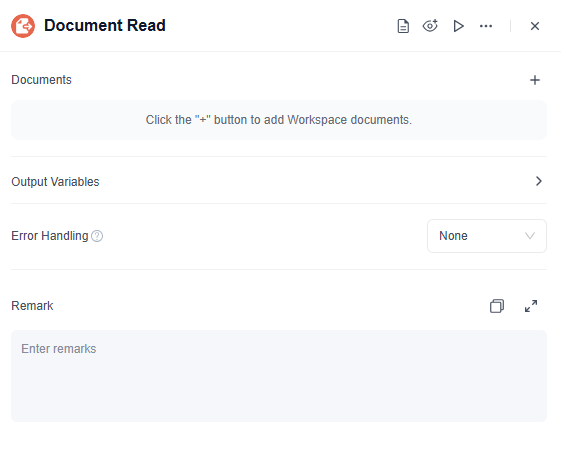Click the Documents section label
Screen dimensions: 561x461
[x=42, y=80]
